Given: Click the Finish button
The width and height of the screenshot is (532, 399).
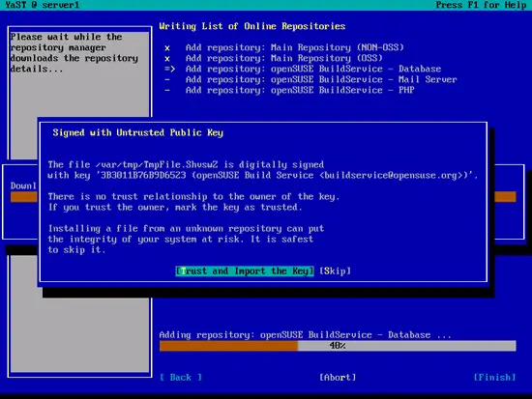Looking at the screenshot, I should click(494, 378).
